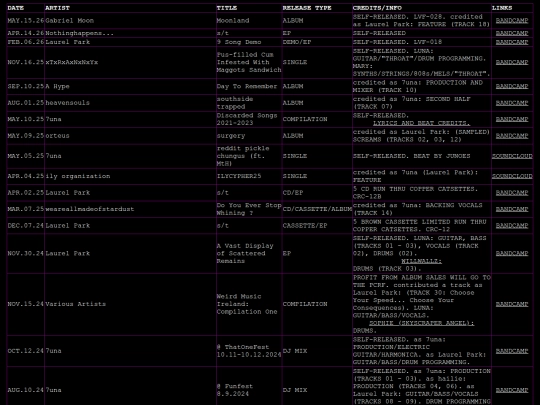This screenshot has width=540, height=405.
Task: Open Bandcamp link for Laurel Park CASSETTE/EP
Action: pos(512,226)
